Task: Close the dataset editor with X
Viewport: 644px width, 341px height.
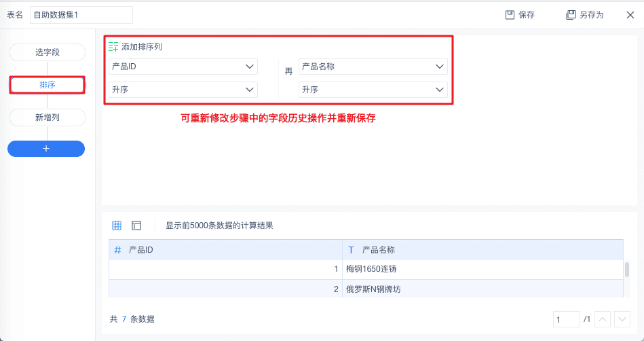Action: tap(630, 15)
